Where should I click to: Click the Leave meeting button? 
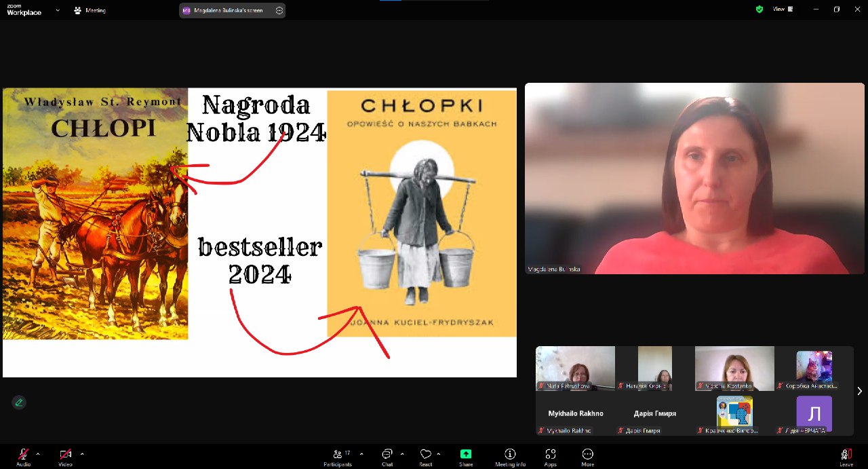846,457
